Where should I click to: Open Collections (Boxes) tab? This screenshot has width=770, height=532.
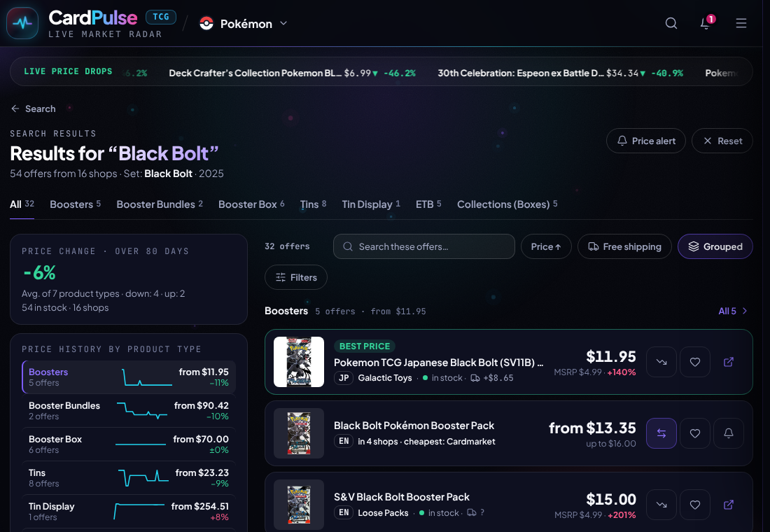(507, 204)
